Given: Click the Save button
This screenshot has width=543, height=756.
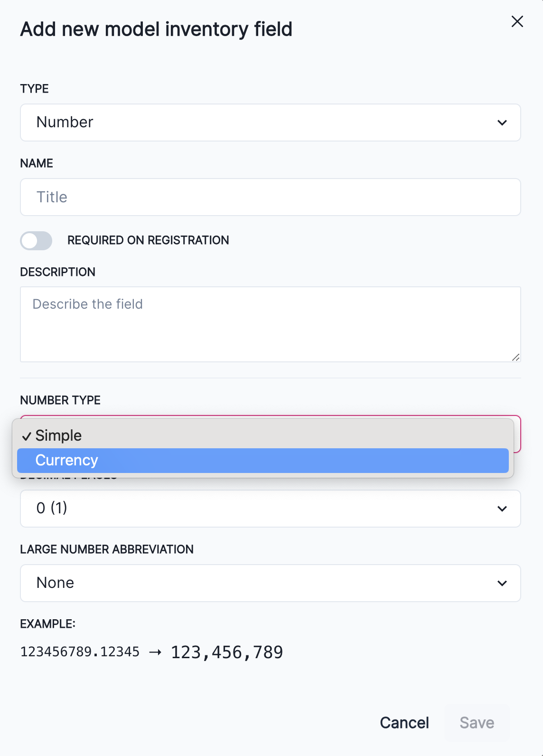Looking at the screenshot, I should click(x=477, y=723).
